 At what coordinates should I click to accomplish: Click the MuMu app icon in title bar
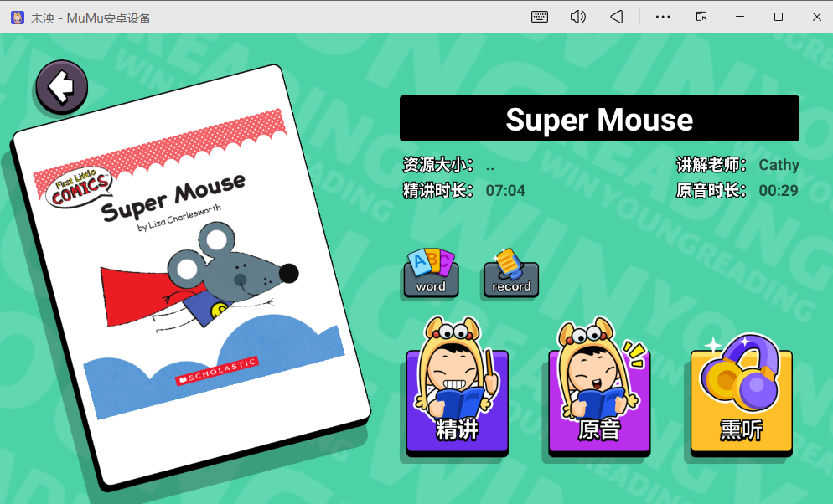[18, 18]
